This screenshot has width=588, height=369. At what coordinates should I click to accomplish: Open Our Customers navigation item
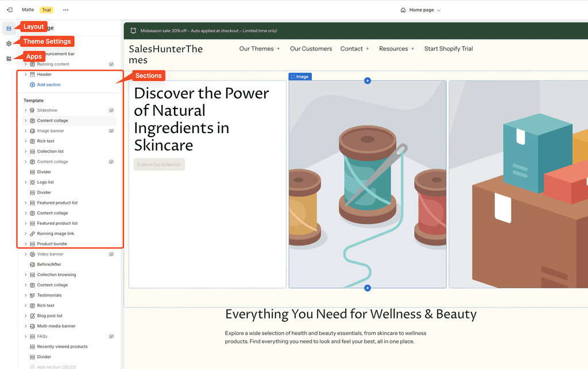311,49
